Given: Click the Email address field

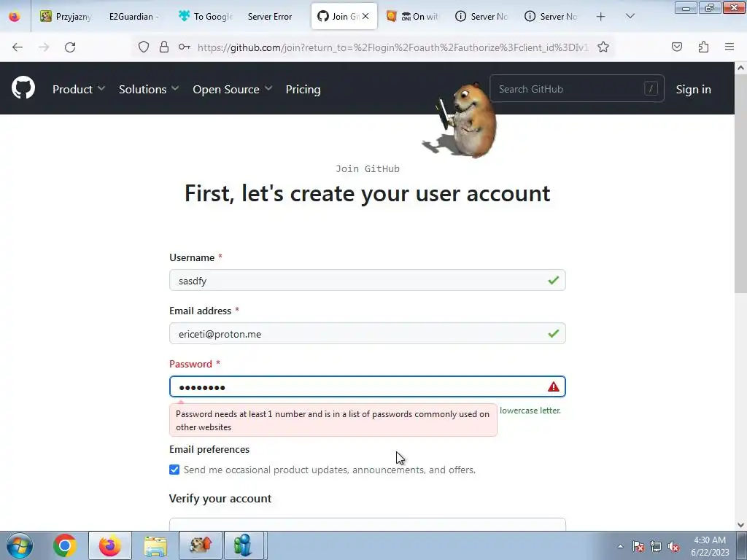Looking at the screenshot, I should click(x=368, y=333).
